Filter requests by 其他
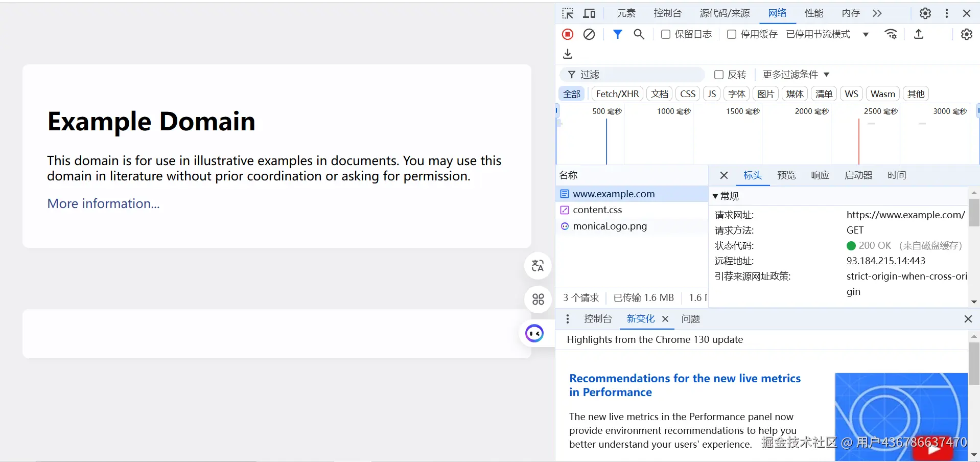Image resolution: width=980 pixels, height=462 pixels. pyautogui.click(x=916, y=94)
